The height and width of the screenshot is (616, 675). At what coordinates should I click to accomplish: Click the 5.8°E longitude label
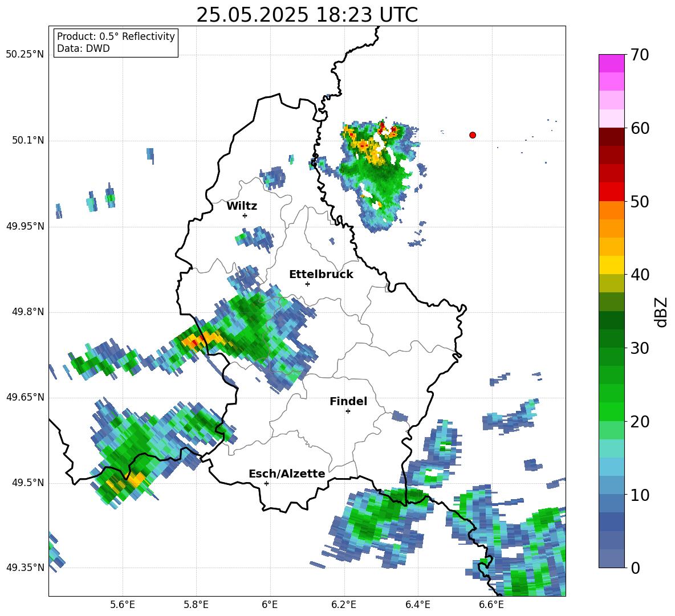coord(196,605)
